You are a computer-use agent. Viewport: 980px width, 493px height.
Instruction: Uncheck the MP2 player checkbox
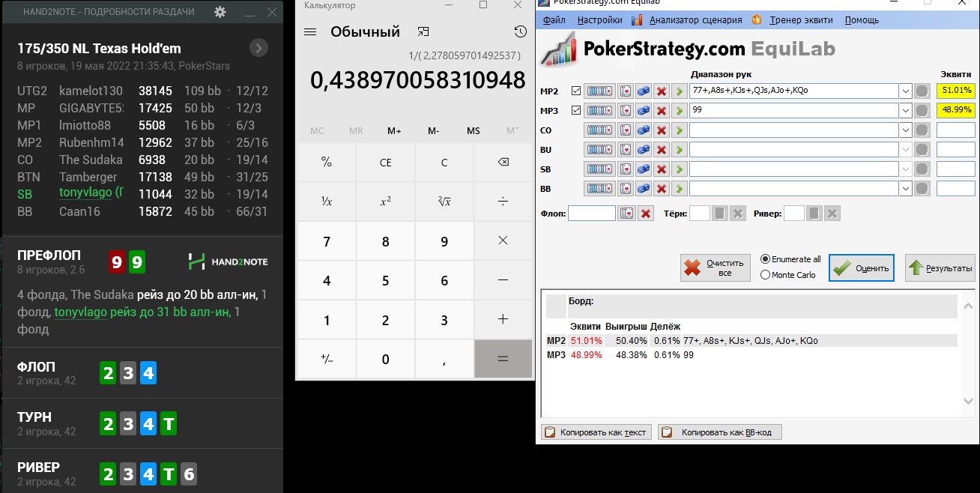point(576,91)
